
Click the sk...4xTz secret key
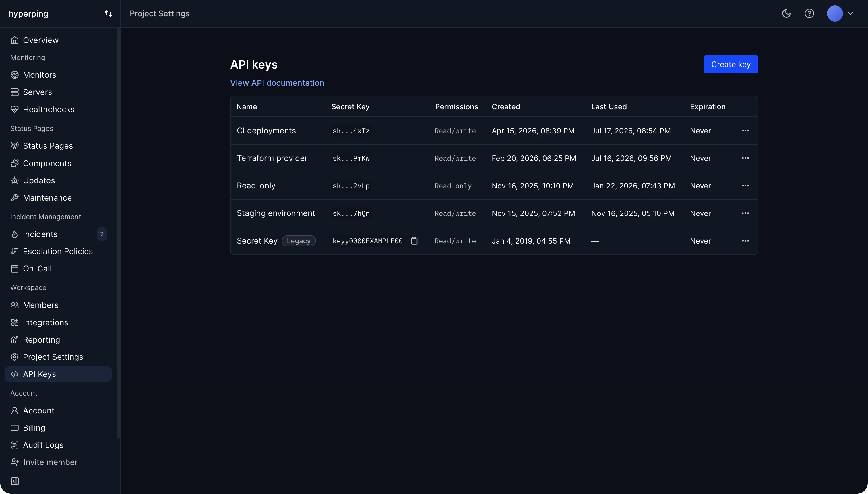click(351, 131)
